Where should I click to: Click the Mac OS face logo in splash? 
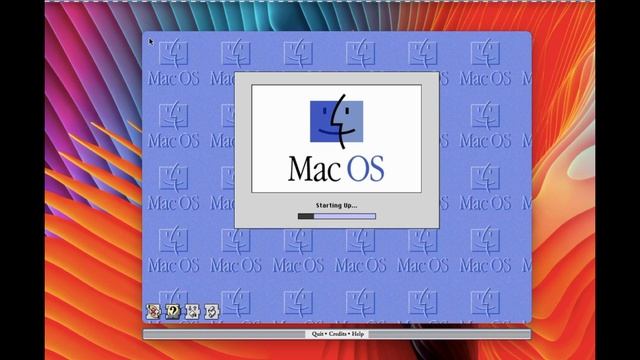click(337, 121)
